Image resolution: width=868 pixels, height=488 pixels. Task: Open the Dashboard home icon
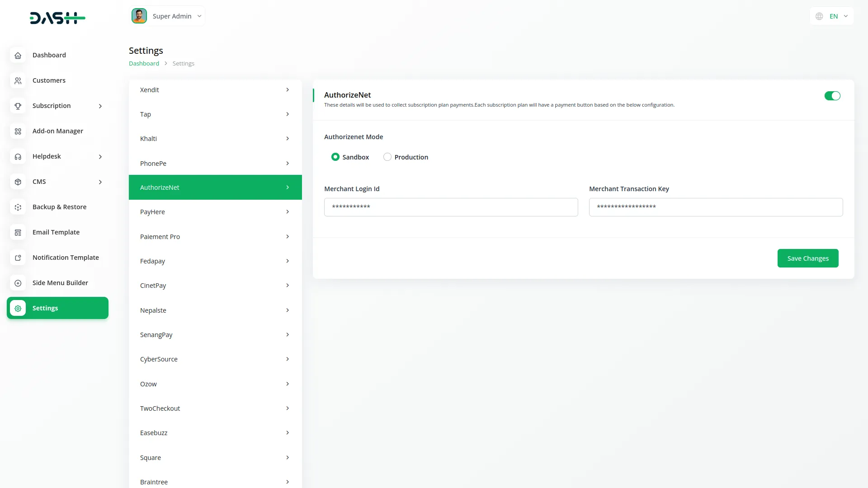[18, 55]
